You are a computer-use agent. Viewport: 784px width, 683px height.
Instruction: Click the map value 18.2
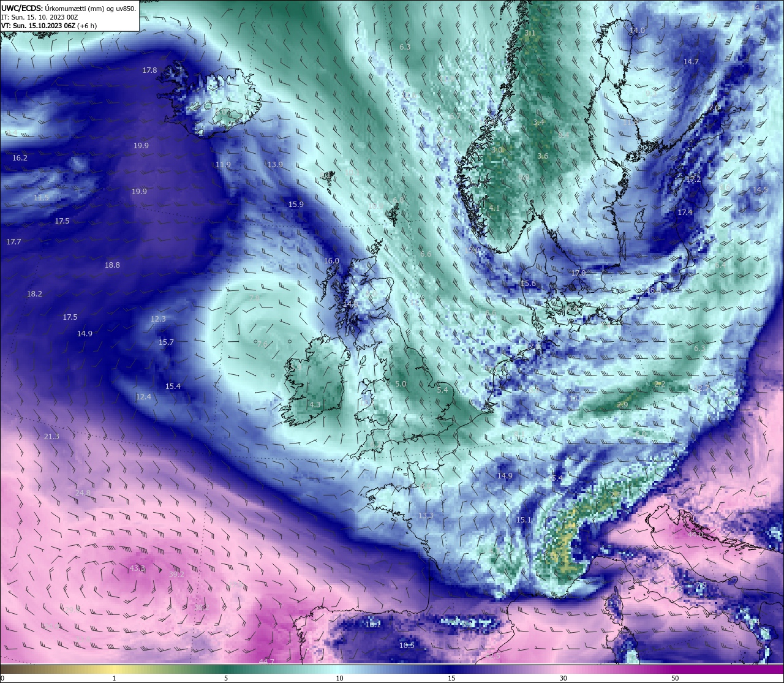pyautogui.click(x=34, y=294)
